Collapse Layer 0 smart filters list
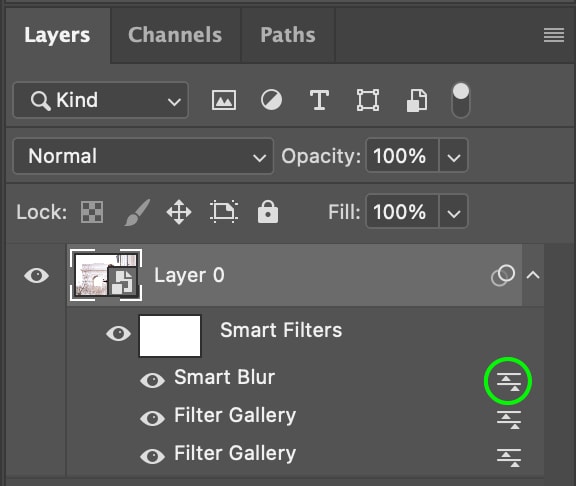The width and height of the screenshot is (576, 486). tap(533, 275)
